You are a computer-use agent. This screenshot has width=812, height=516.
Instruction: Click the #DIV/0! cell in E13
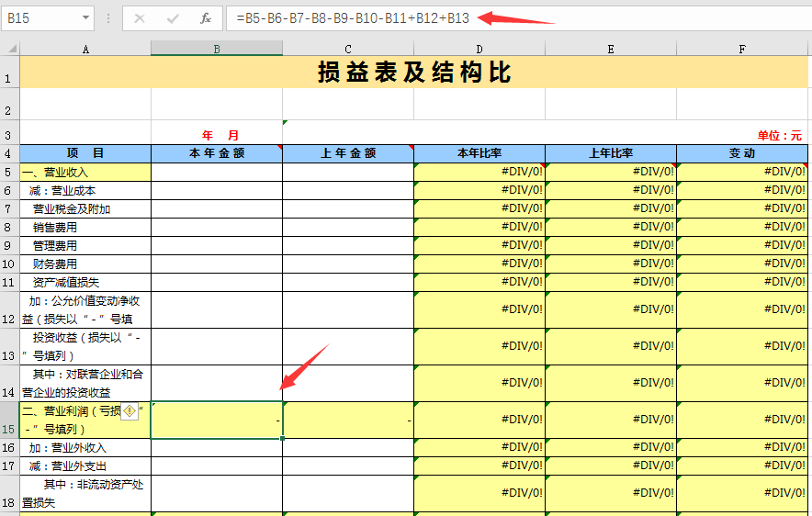pyautogui.click(x=611, y=347)
